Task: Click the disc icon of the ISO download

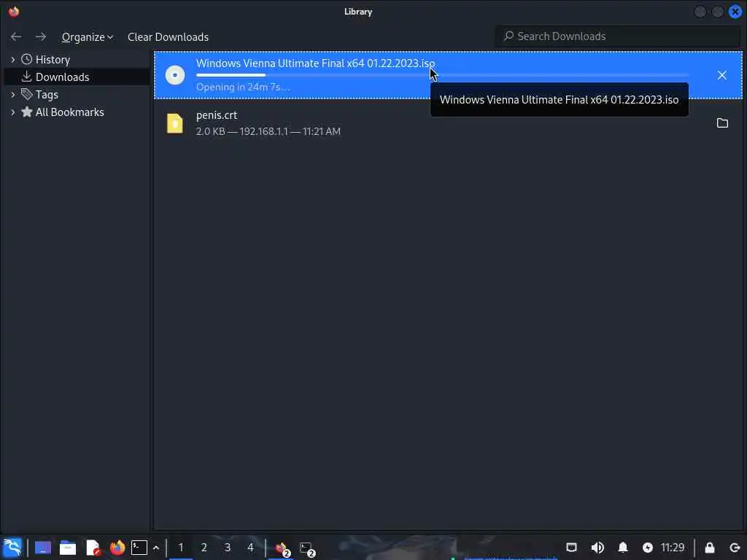Action: click(x=175, y=75)
